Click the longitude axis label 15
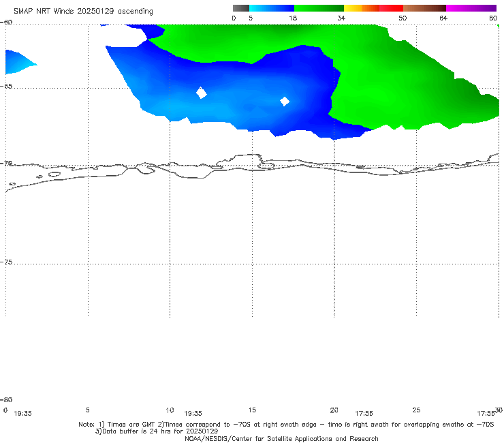The image size is (504, 443). tap(252, 410)
